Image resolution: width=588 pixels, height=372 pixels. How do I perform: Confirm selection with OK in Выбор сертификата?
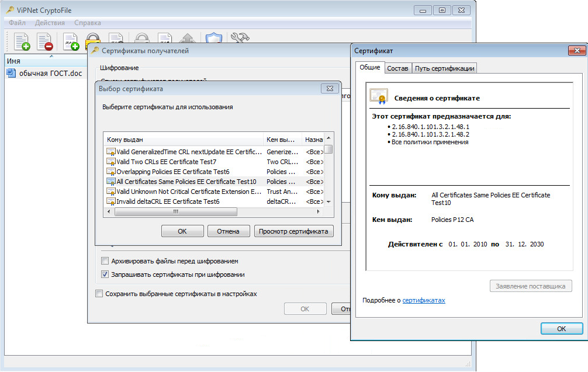click(x=182, y=231)
